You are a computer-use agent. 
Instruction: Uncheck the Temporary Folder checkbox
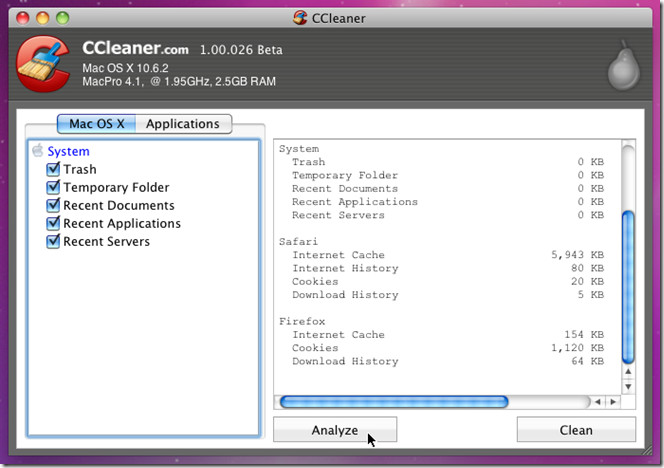pos(53,187)
